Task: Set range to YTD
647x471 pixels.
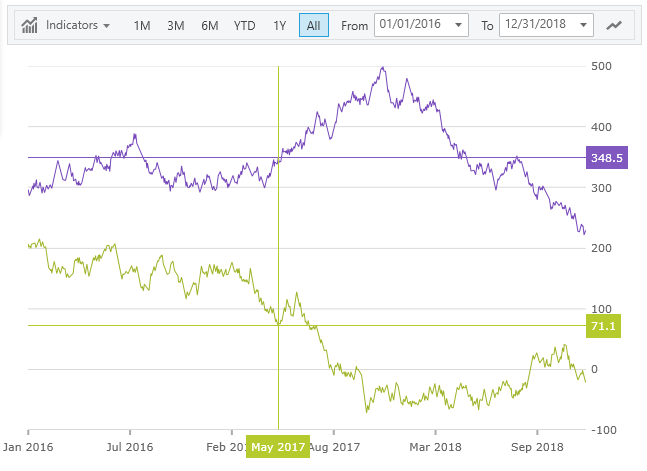Action: [x=244, y=25]
